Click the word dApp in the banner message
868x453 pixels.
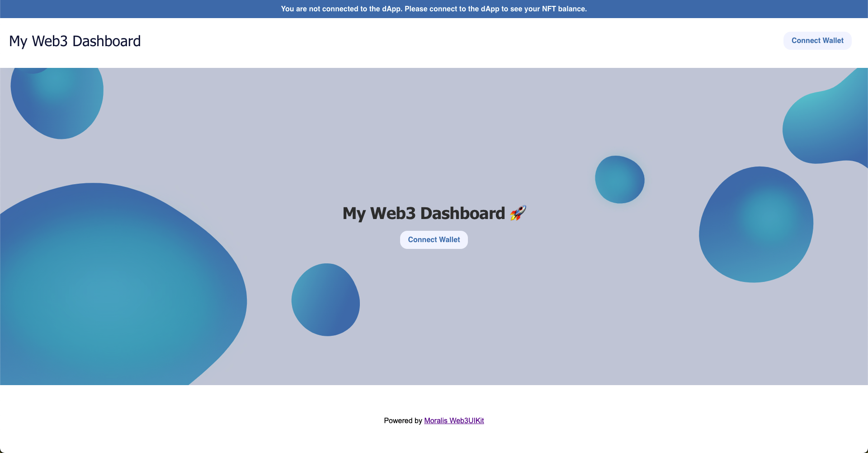click(392, 9)
